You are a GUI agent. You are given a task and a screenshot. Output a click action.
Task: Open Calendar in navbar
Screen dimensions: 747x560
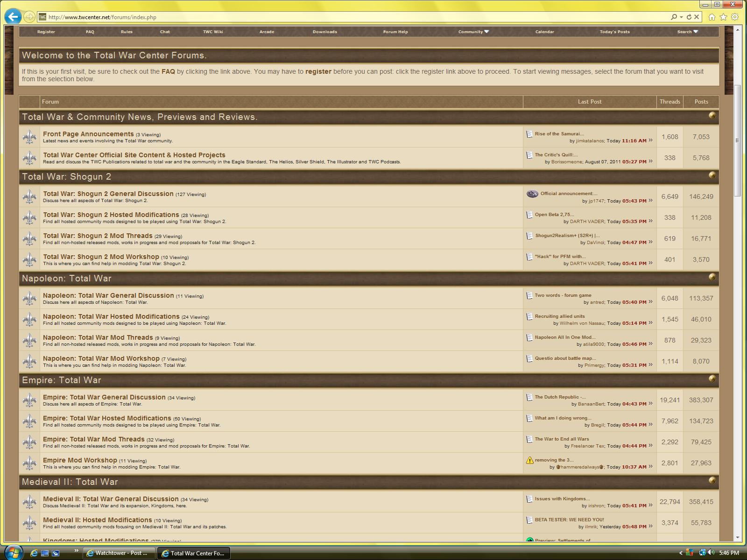545,32
